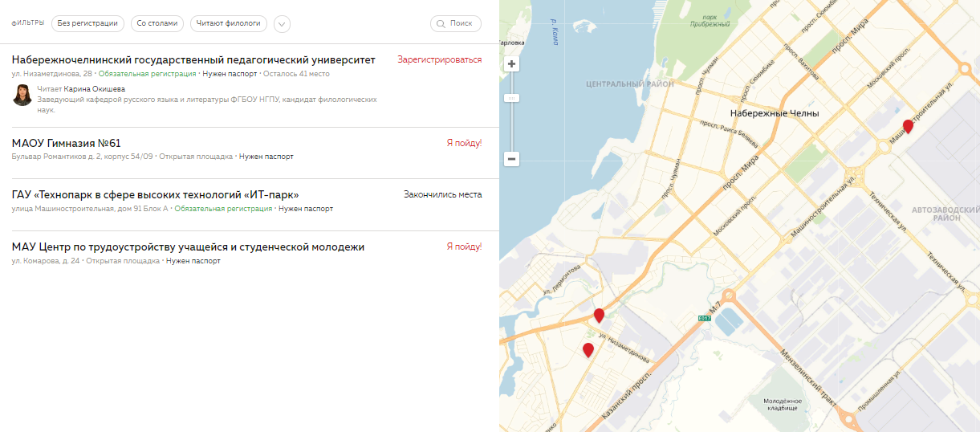
Task: Toggle the 'Без регистрации' filter
Action: (x=87, y=24)
